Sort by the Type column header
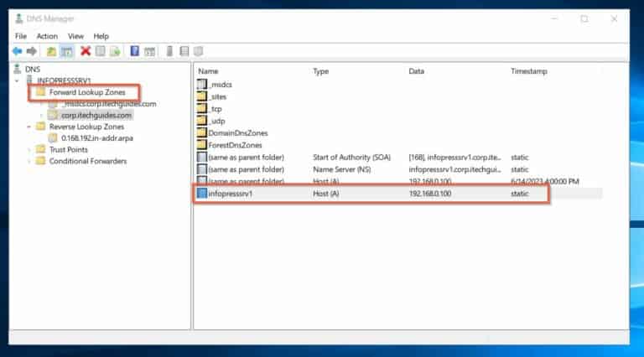This screenshot has width=644, height=357. pyautogui.click(x=321, y=71)
